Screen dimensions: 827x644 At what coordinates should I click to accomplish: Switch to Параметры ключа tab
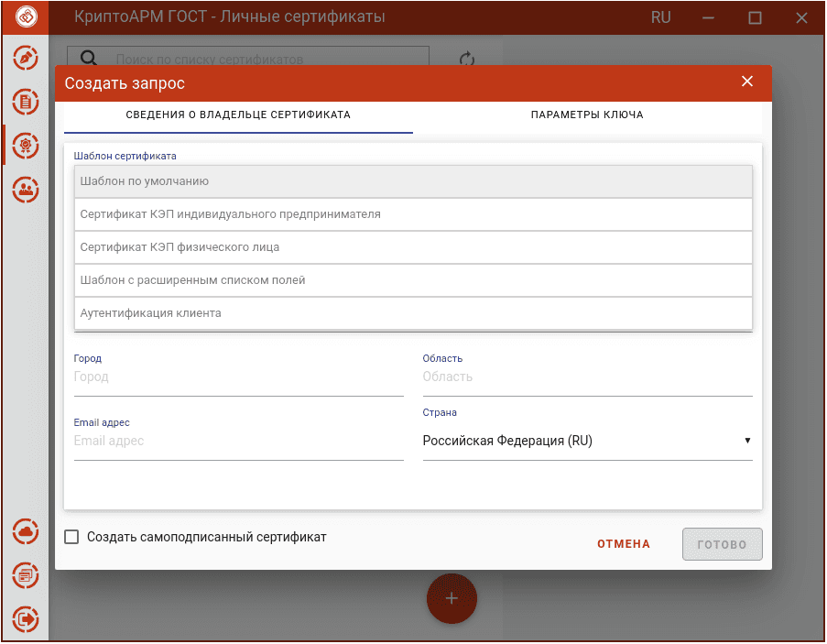pos(587,115)
